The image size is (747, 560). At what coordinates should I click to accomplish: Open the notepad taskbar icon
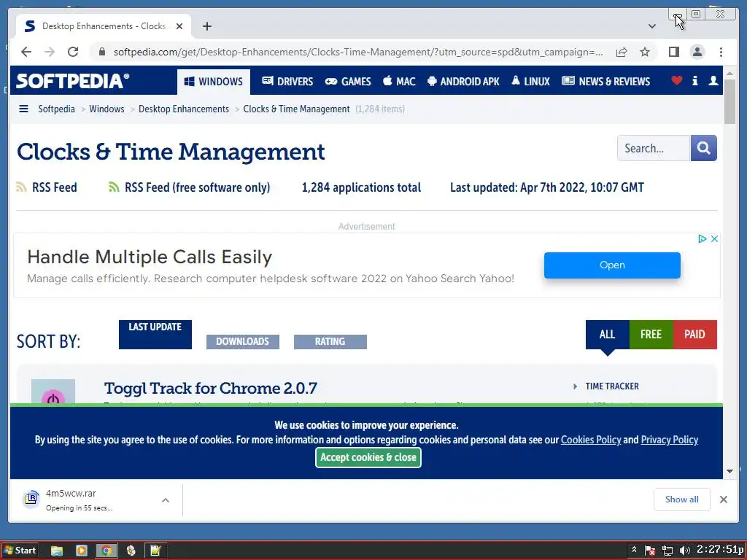[155, 551]
